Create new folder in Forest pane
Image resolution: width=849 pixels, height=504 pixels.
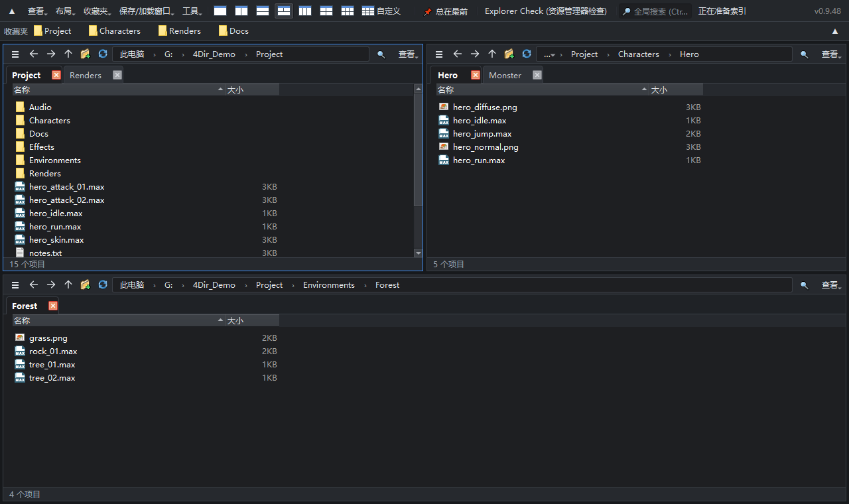tap(85, 285)
